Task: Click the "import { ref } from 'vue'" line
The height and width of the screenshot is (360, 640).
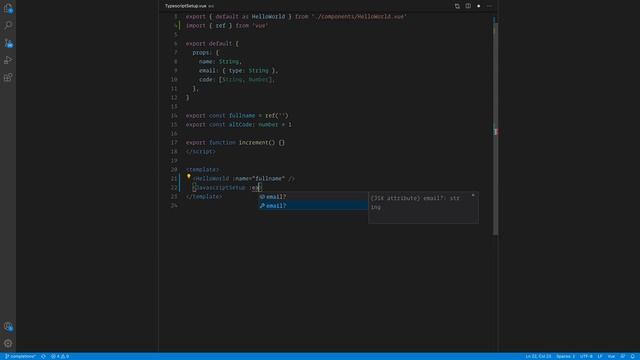Action: [x=227, y=26]
